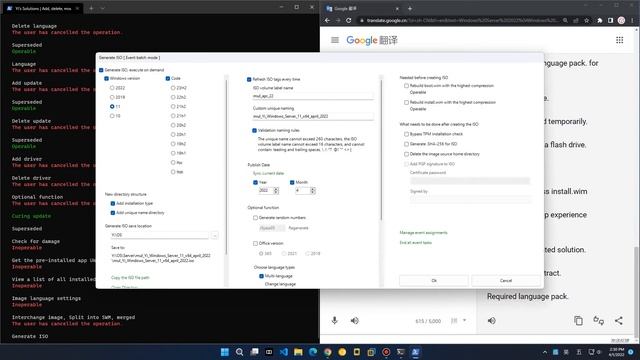Open taskbar Search magnifier
The width and height of the screenshot is (640, 360).
pyautogui.click(x=240, y=352)
